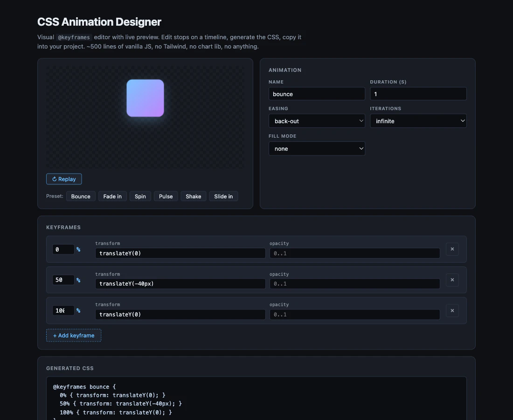
Task: Edit the 0% keyframe transform field
Action: pos(180,253)
